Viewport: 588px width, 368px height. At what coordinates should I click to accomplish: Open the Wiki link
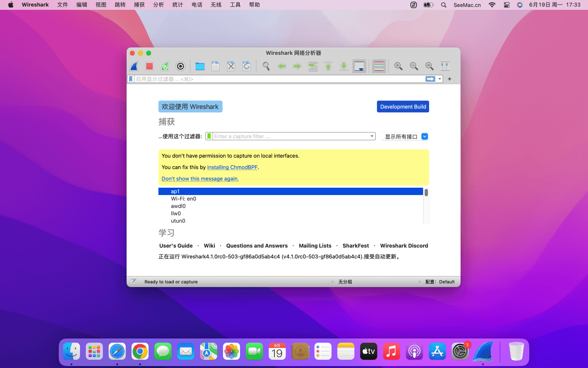[209, 246]
